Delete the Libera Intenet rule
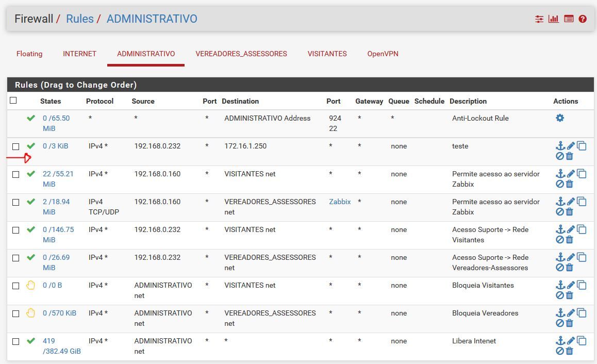597x364 pixels. [570, 351]
